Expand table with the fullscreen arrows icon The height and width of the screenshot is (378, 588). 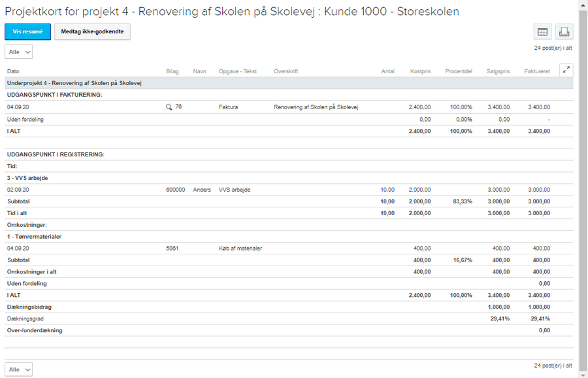point(566,71)
